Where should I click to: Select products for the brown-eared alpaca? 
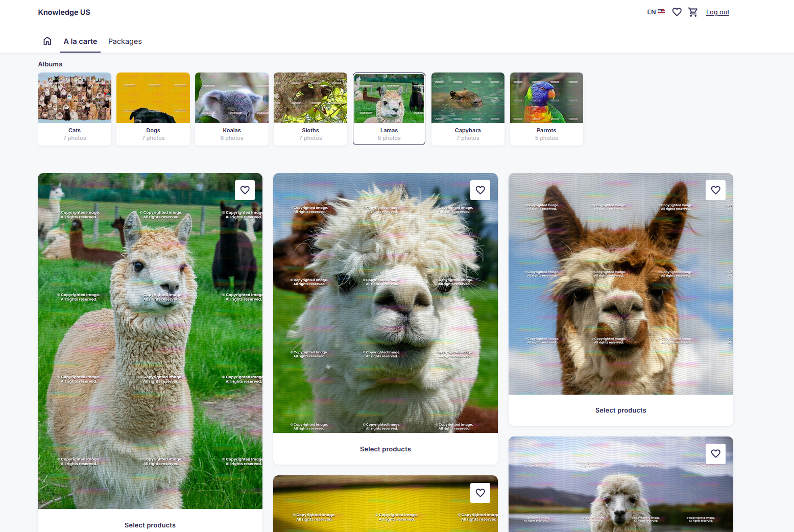621,410
